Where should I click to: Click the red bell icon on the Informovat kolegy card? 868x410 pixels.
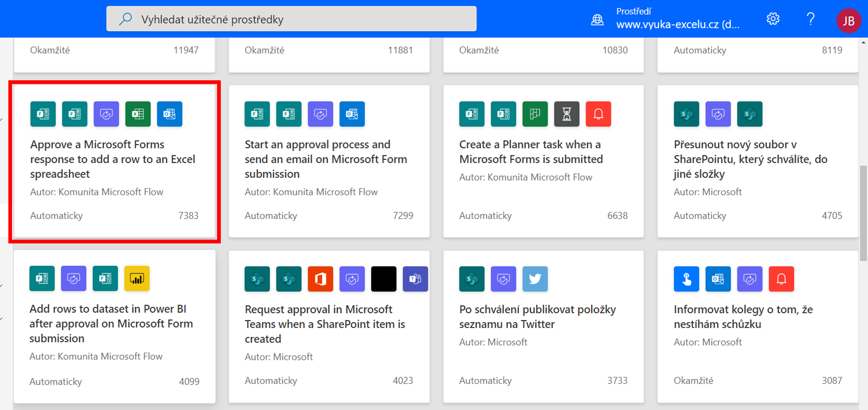[781, 279]
